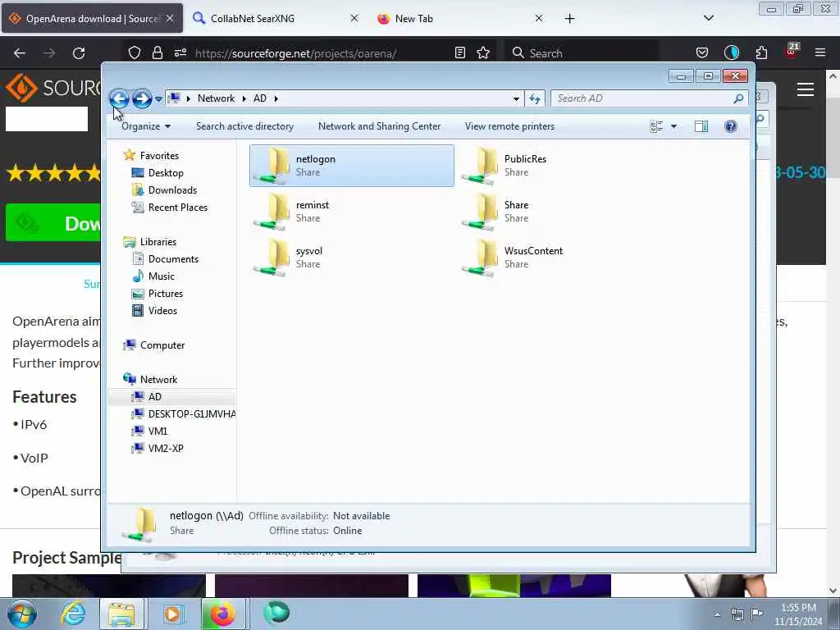Open the view options dropdown arrow

tap(674, 126)
